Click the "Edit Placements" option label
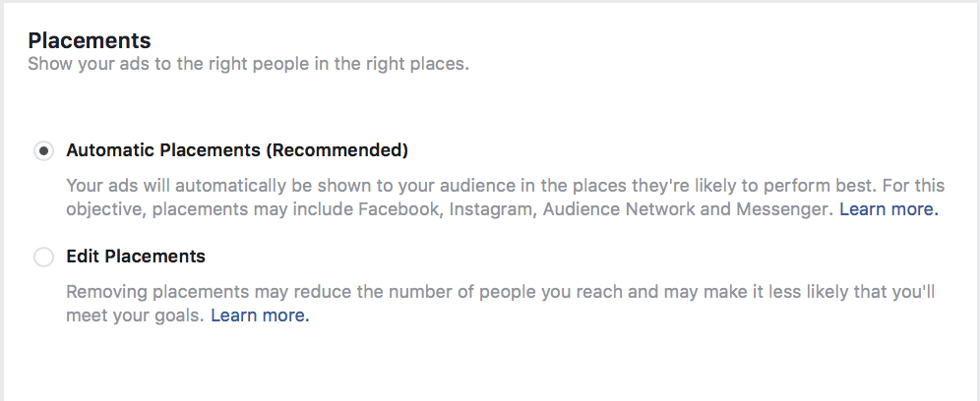980x401 pixels. [x=135, y=257]
